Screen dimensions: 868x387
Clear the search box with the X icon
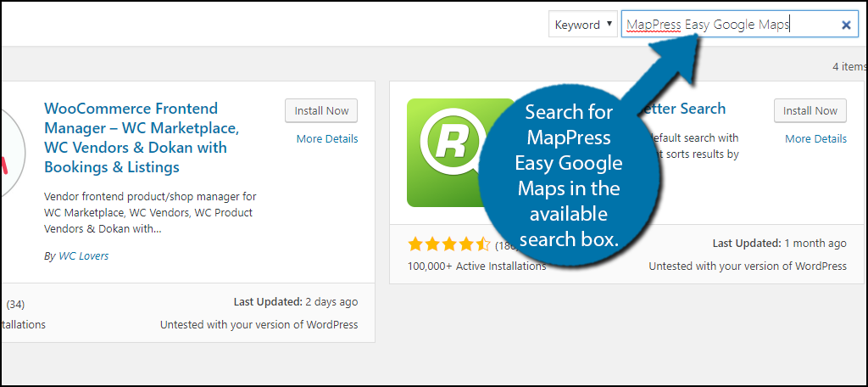846,25
